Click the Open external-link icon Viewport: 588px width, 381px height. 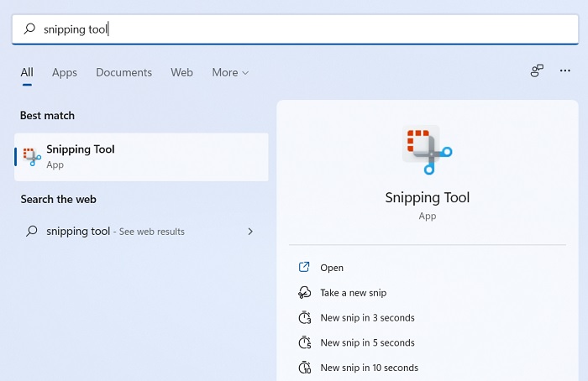(304, 267)
